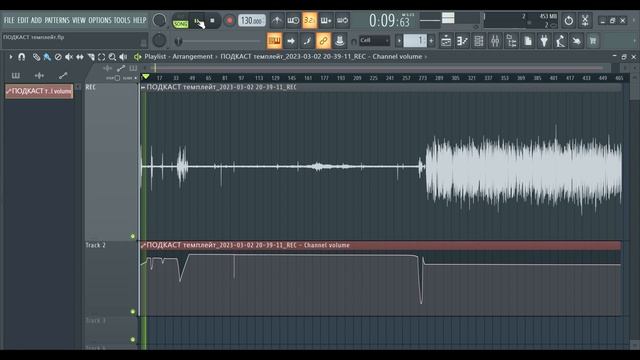Click the Channel volume breadcrumb
Screen dimensions: 640x360
(x=397, y=57)
